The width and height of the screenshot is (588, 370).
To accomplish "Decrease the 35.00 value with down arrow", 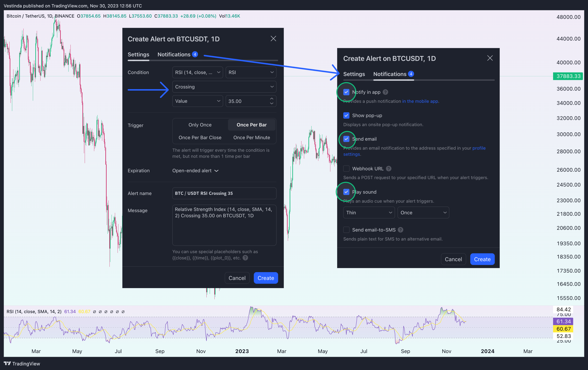I will coord(271,104).
